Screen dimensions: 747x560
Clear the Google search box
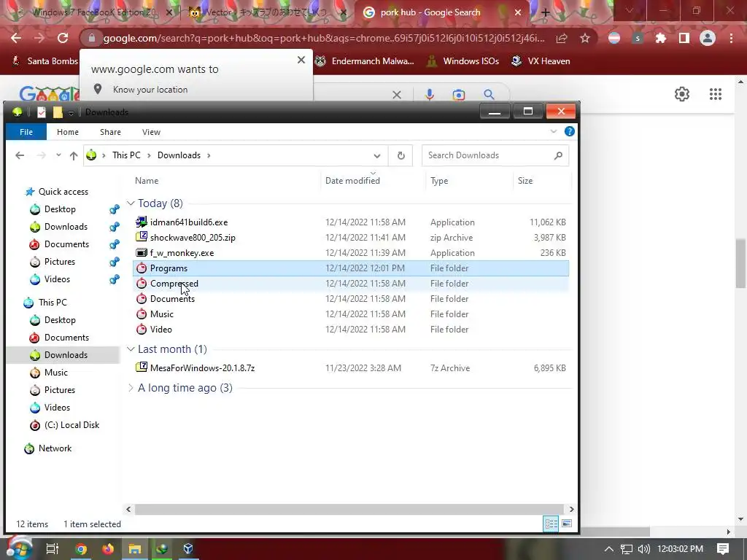click(396, 94)
